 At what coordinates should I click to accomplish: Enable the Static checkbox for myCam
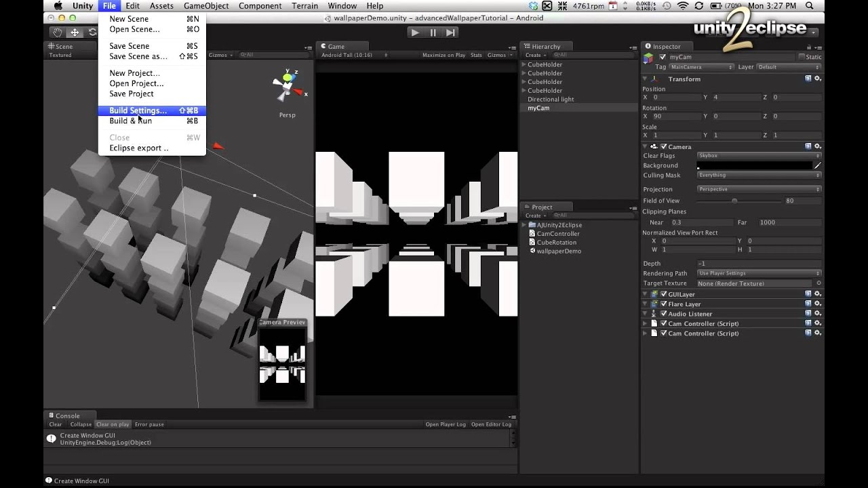pos(802,57)
